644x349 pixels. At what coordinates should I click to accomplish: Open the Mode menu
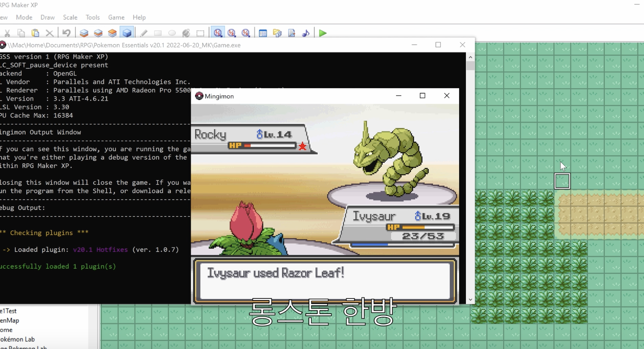(24, 17)
